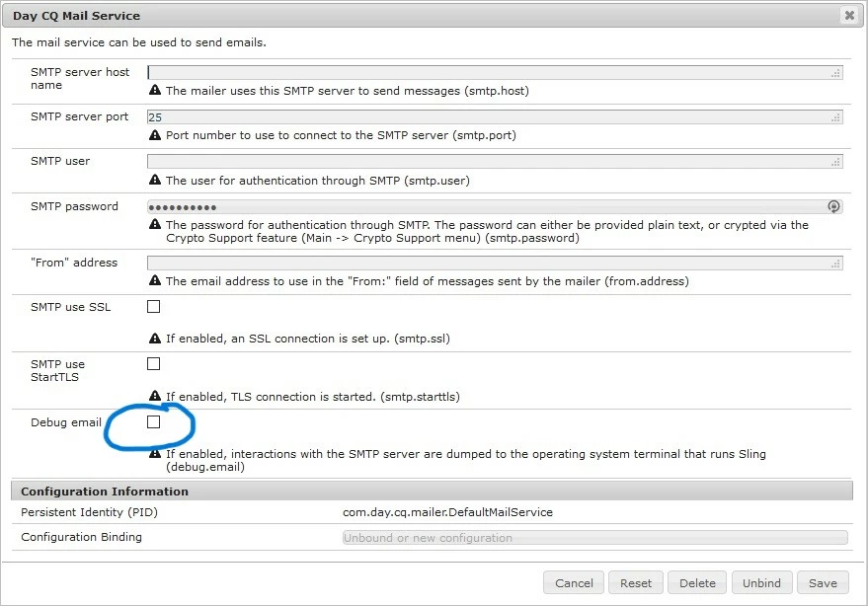Click PID value com.day.cq.mailer.DefaultMailService
The image size is (868, 606).
tap(447, 512)
